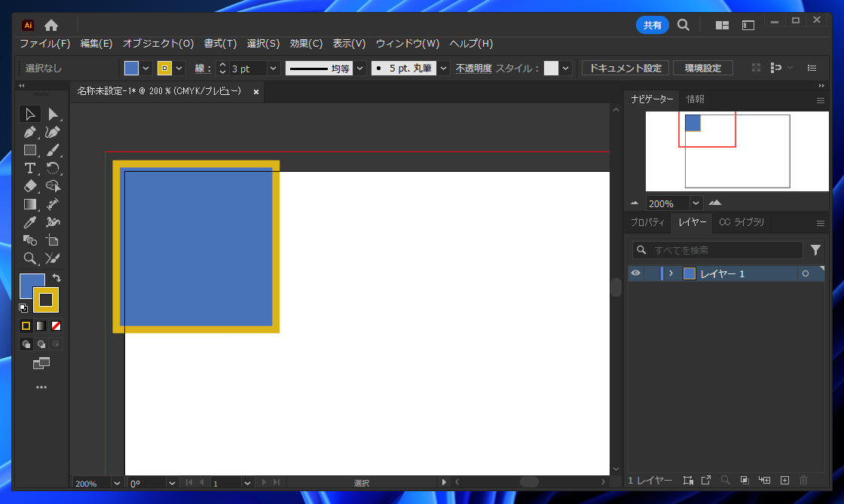Activate the Zoom tool in toolbar

click(30, 258)
